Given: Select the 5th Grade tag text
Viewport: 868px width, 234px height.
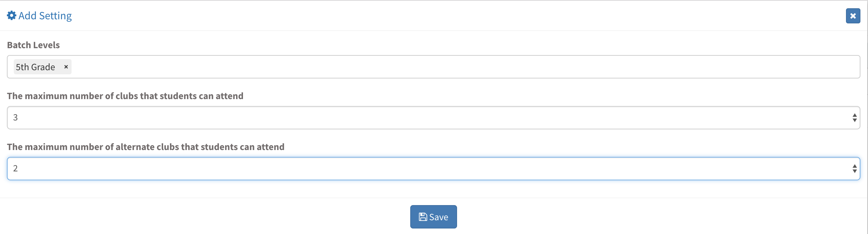Looking at the screenshot, I should point(35,67).
